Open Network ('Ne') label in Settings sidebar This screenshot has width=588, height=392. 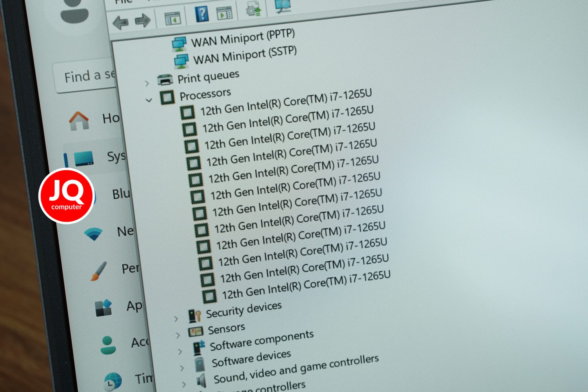pos(125,231)
